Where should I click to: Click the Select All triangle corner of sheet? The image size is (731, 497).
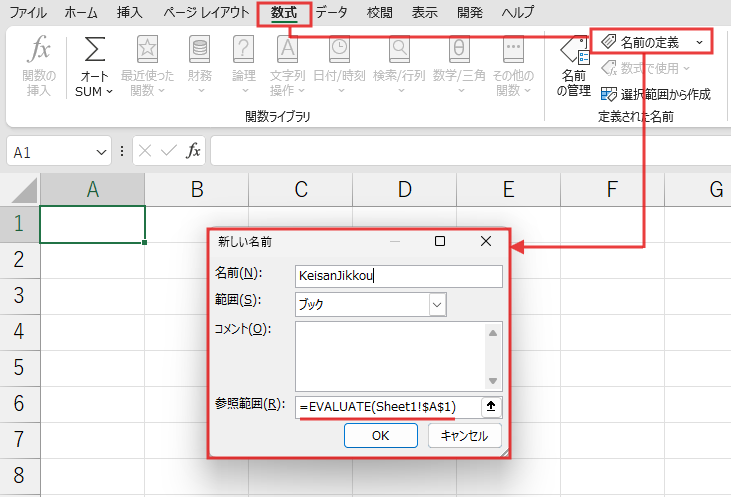(x=25, y=191)
